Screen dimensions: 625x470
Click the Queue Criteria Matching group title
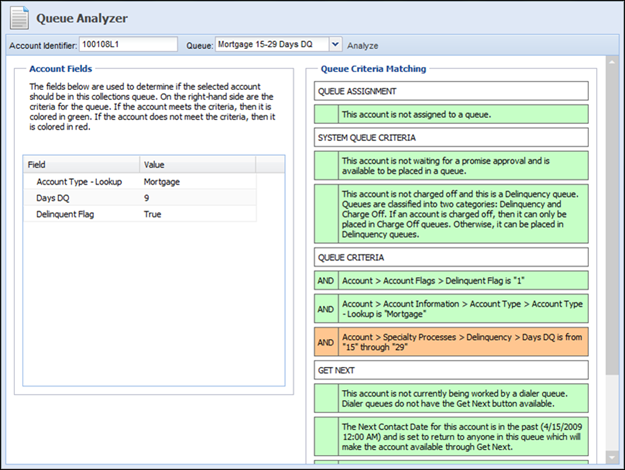[373, 69]
